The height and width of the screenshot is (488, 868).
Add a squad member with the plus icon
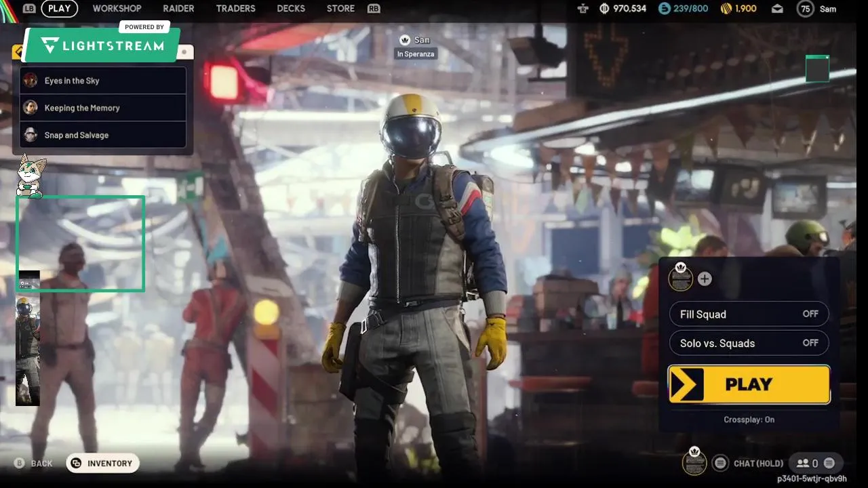(x=705, y=279)
